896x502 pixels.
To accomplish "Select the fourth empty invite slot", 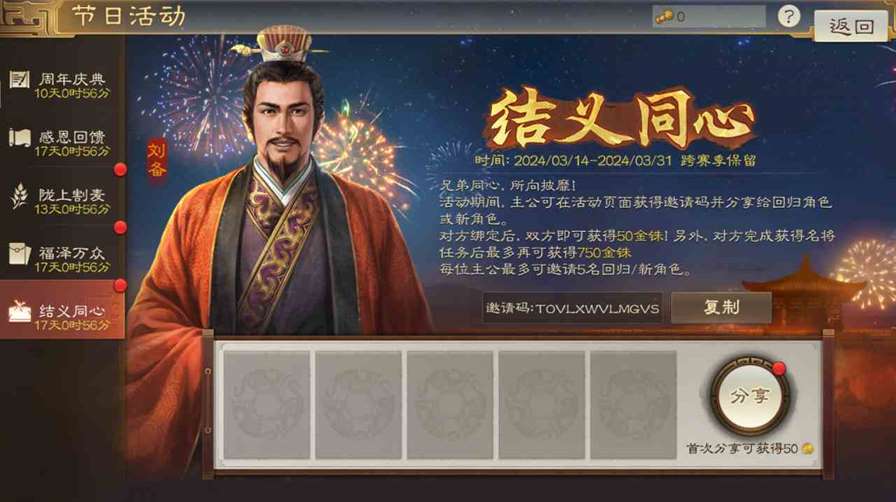I will [542, 405].
